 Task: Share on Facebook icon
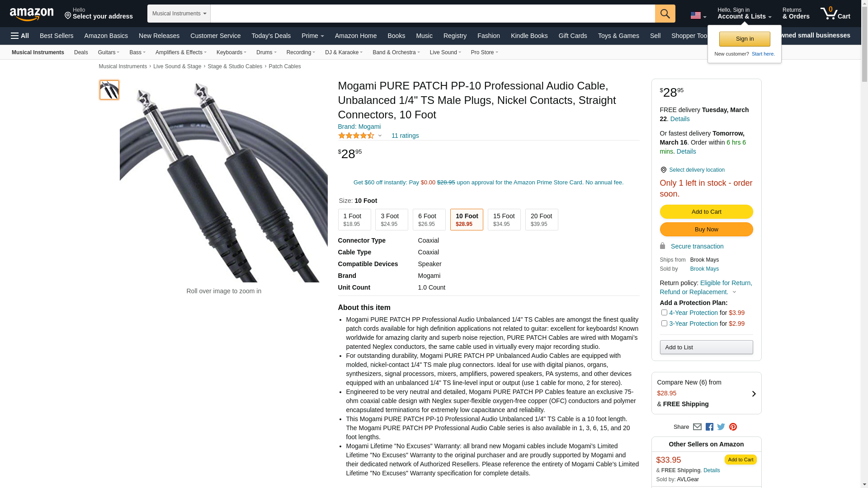pyautogui.click(x=709, y=427)
